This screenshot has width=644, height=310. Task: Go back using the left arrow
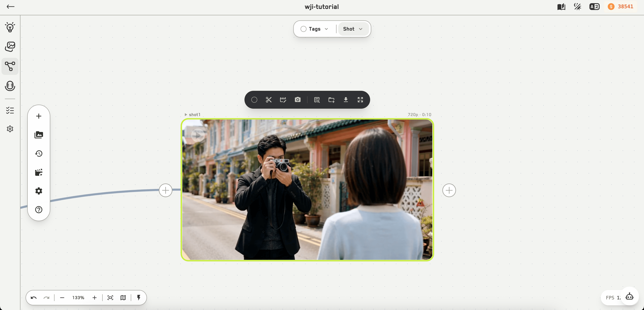pyautogui.click(x=10, y=7)
